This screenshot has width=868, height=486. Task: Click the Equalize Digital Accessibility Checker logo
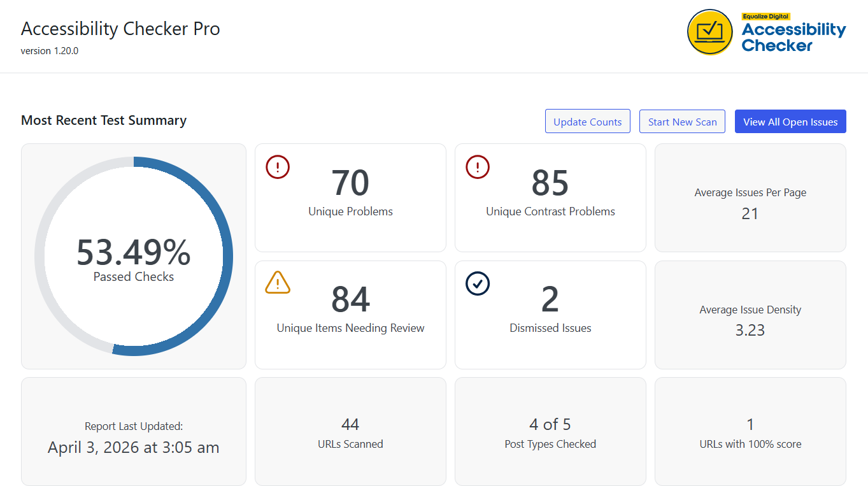click(x=767, y=32)
